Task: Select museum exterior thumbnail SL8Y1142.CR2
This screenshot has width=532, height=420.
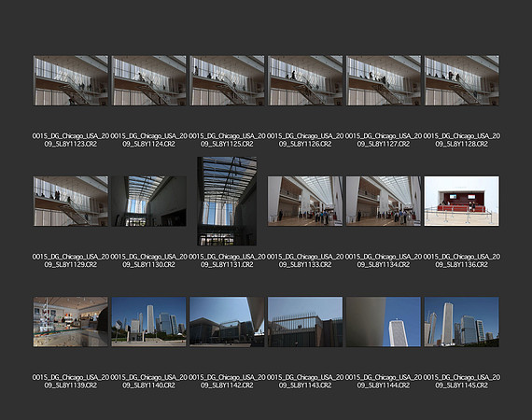Action: tap(227, 322)
